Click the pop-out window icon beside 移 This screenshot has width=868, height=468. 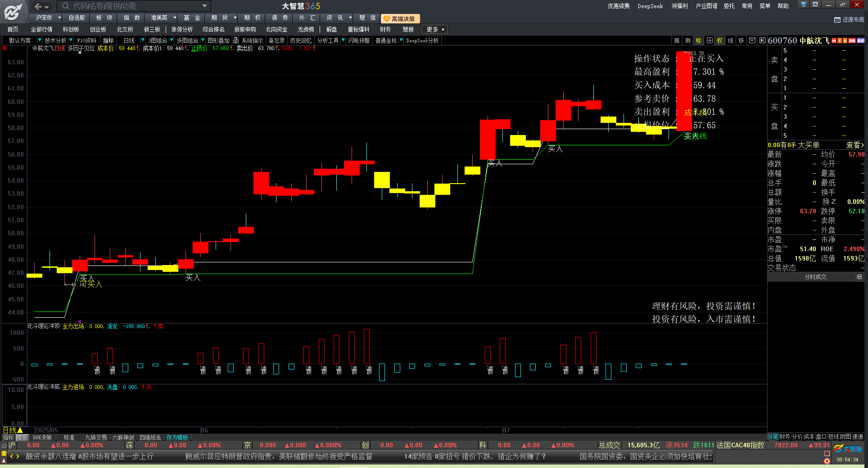click(x=752, y=40)
